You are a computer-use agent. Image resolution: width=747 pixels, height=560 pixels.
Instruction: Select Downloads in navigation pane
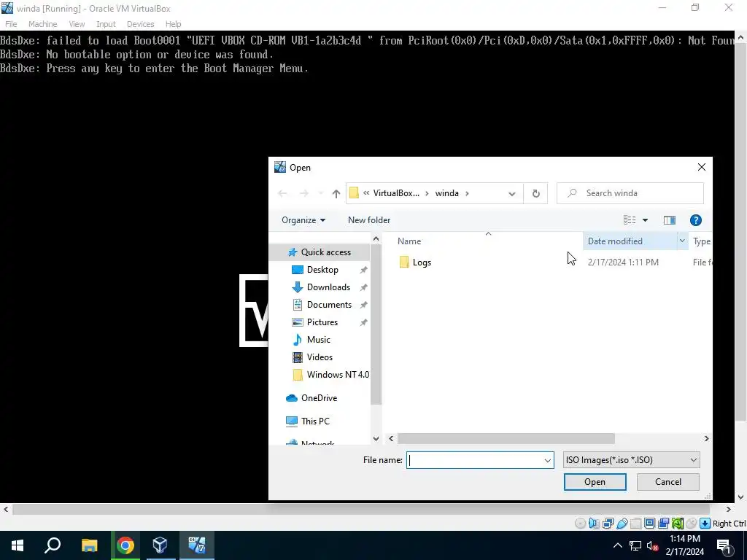(328, 287)
